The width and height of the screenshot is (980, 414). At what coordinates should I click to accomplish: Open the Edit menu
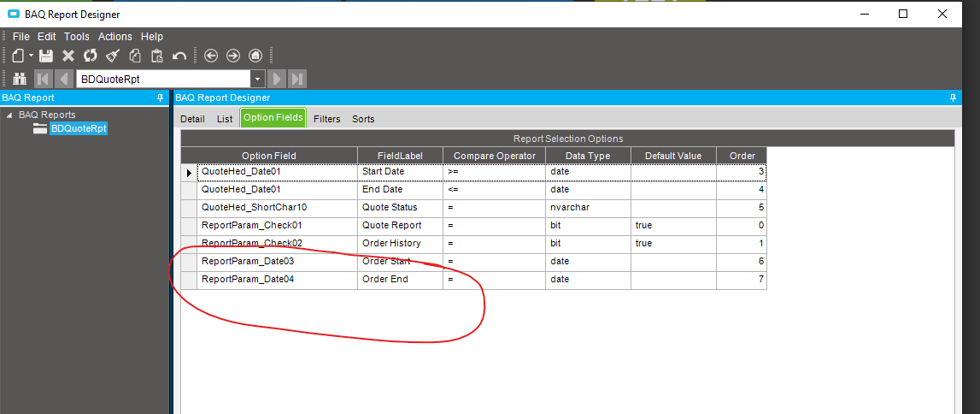[x=47, y=36]
